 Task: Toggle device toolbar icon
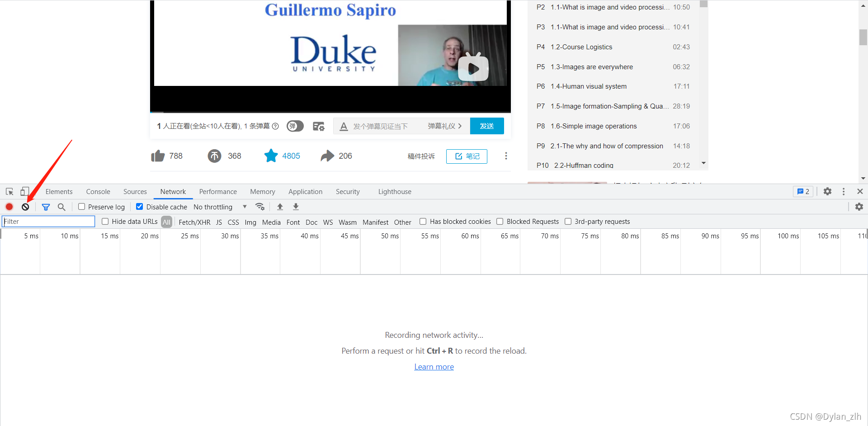[24, 191]
